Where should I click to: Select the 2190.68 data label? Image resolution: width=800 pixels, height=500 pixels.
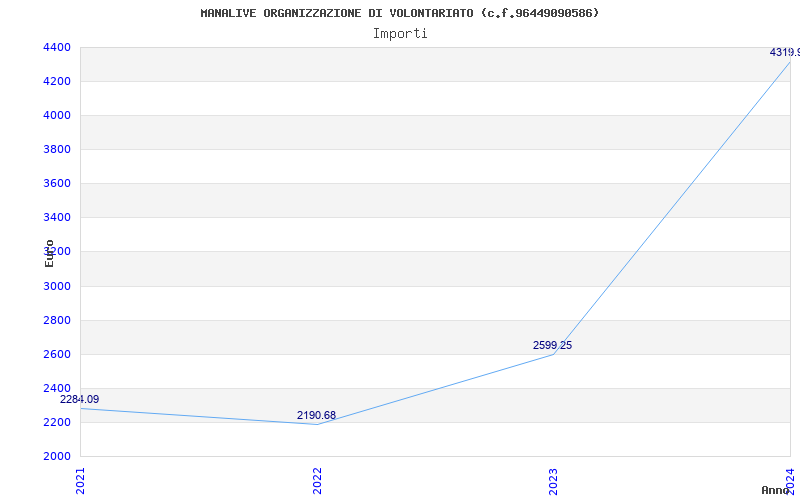coord(316,415)
